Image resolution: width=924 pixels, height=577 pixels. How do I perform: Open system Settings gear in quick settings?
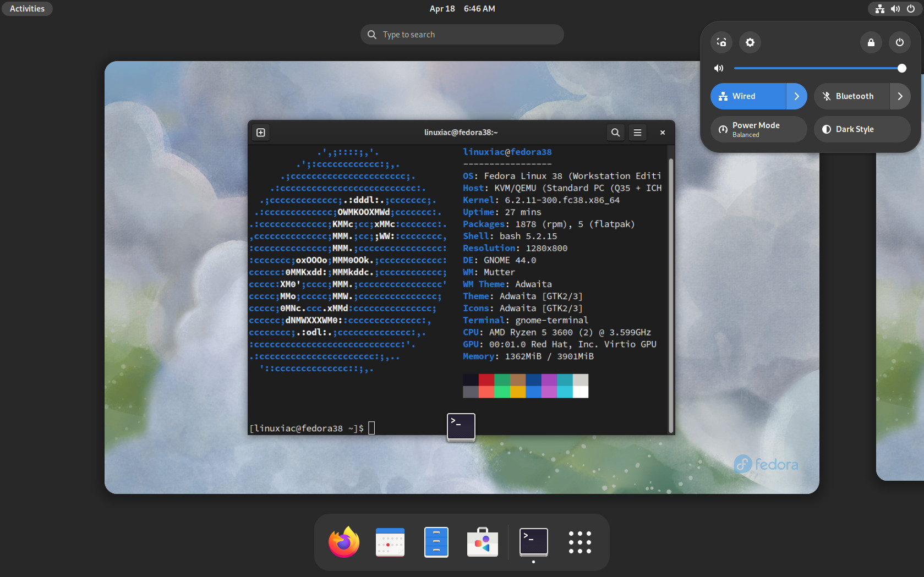pyautogui.click(x=750, y=42)
